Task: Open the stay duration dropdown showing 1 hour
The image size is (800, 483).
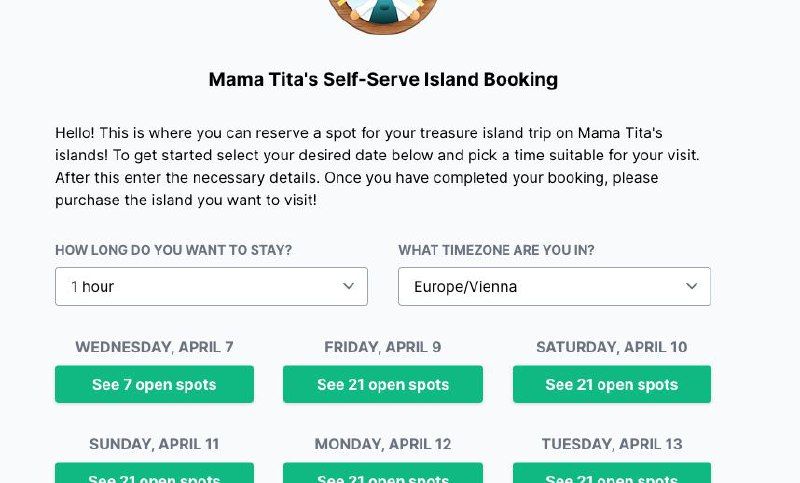Action: point(200,287)
